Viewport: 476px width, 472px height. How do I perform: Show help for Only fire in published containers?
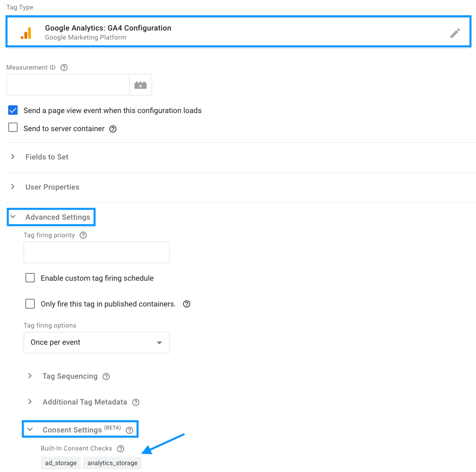click(187, 304)
